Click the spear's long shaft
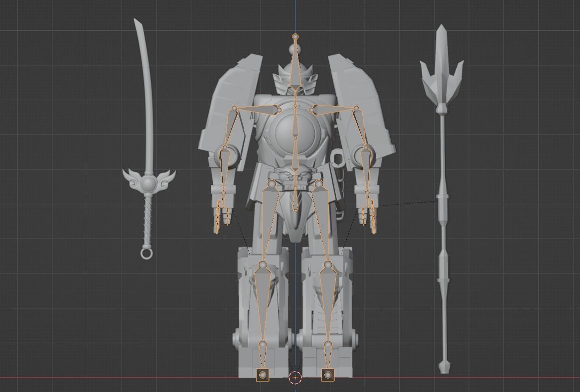The width and height of the screenshot is (580, 392). [443, 244]
